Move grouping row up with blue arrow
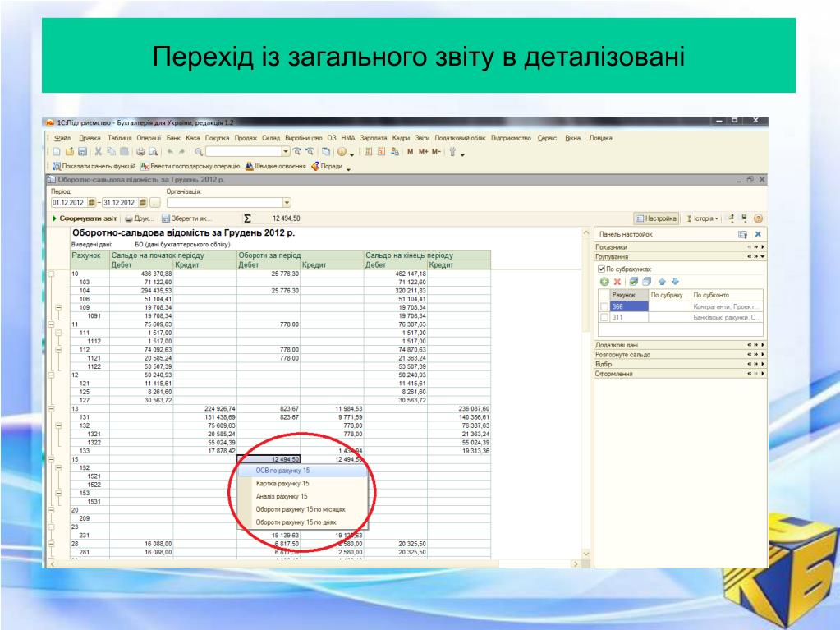840x630 pixels. 662,282
